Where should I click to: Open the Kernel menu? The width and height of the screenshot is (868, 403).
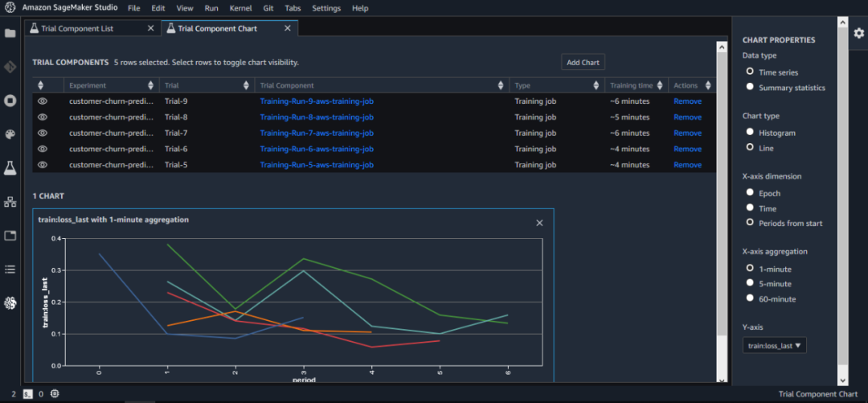click(x=241, y=8)
